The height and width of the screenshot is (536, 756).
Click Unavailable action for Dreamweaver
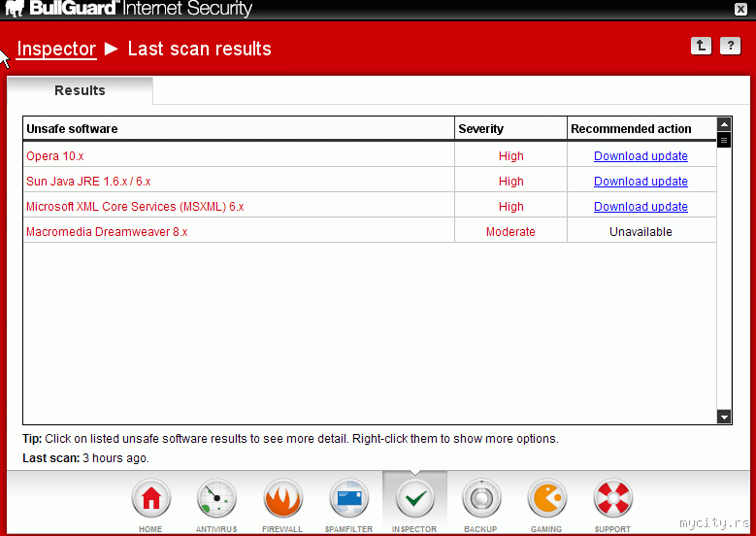click(x=641, y=231)
